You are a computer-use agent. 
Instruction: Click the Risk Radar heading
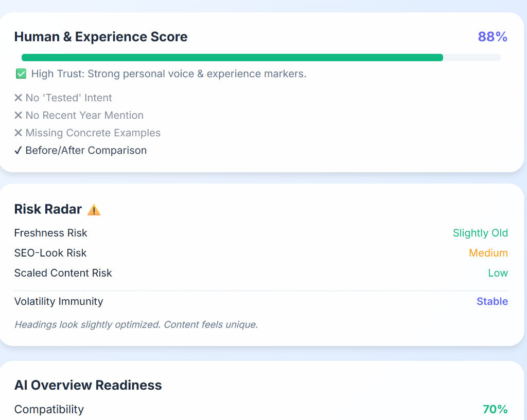[48, 209]
